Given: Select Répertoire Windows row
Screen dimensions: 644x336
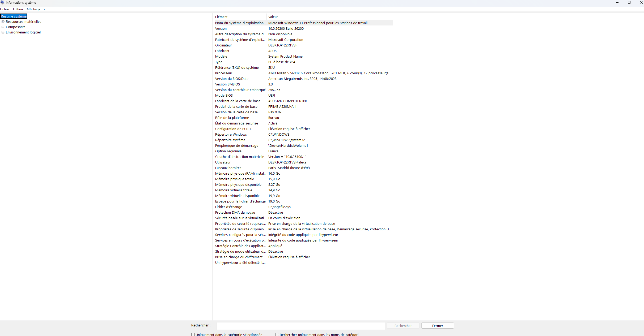Looking at the screenshot, I should coord(303,135).
